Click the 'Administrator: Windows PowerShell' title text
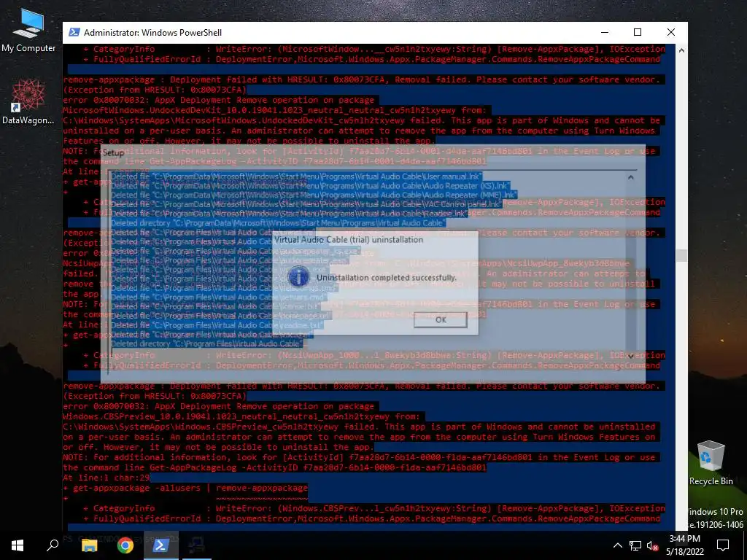Screen dimensions: 747x560 pos(153,32)
